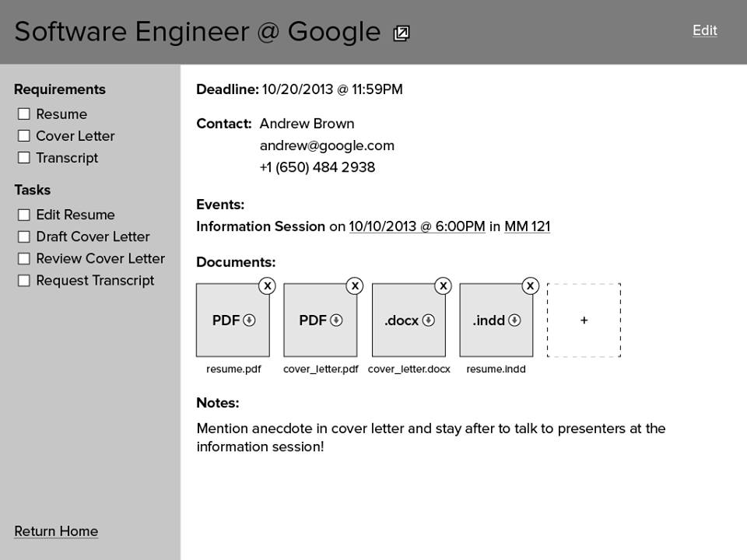Viewport: 747px width, 560px height.
Task: Tick the Review Cover Letter task
Action: [x=24, y=258]
